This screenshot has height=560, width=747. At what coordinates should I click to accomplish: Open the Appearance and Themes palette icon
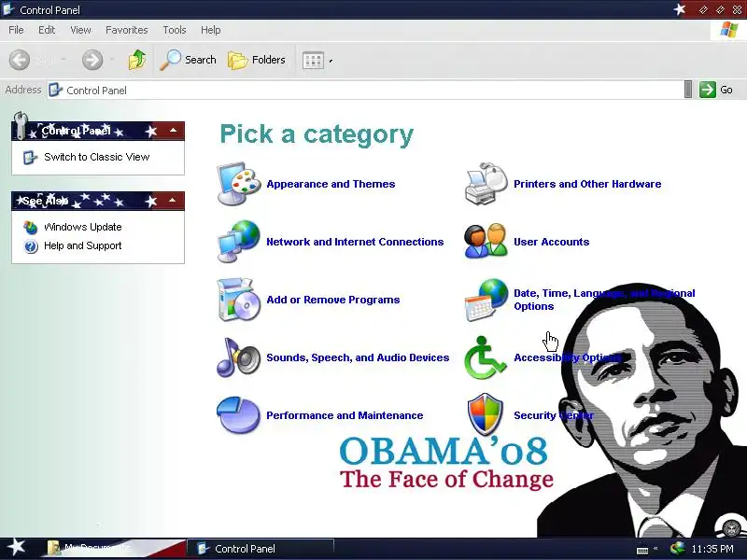point(238,184)
